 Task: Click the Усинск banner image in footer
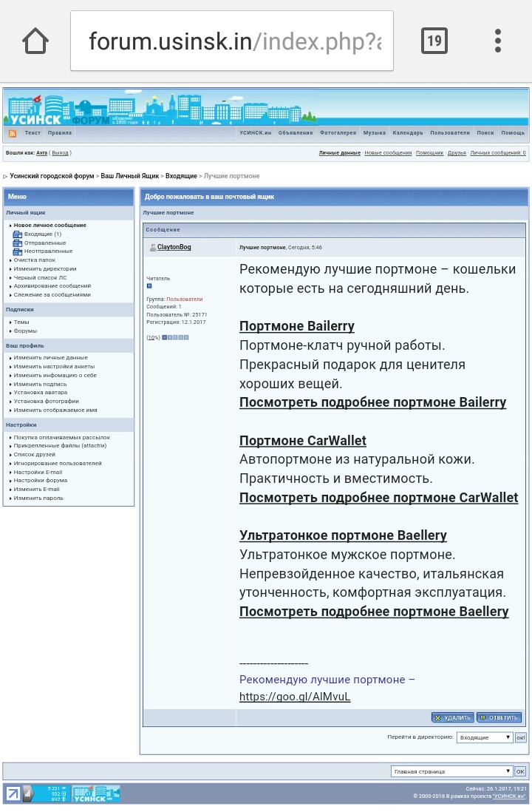[96, 794]
